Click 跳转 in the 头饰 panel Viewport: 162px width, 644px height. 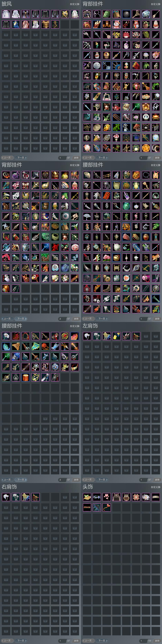(157, 641)
